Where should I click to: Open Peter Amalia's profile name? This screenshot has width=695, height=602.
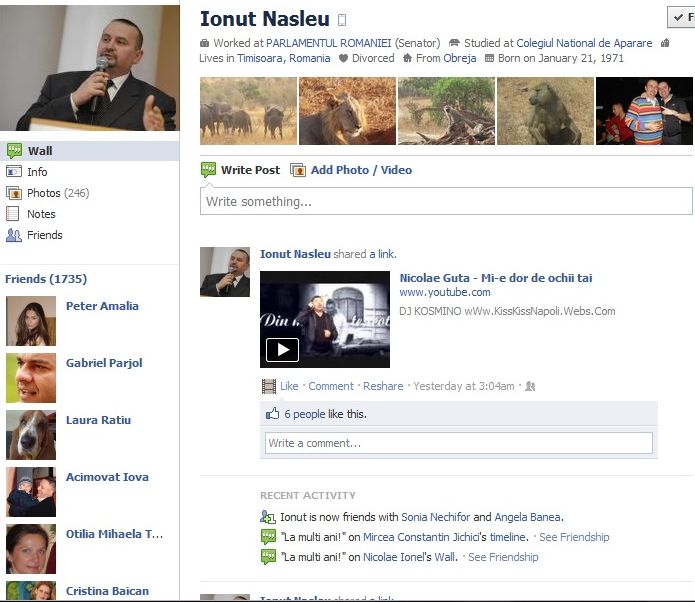tap(102, 306)
